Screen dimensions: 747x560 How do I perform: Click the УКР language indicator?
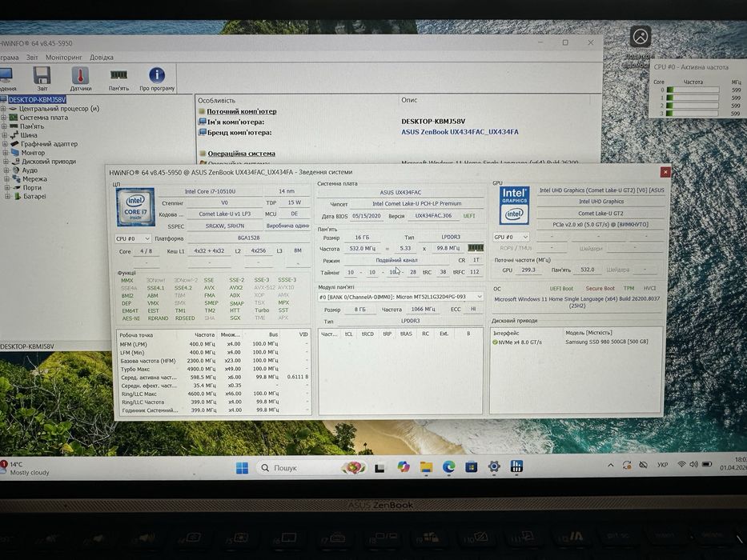pyautogui.click(x=662, y=465)
